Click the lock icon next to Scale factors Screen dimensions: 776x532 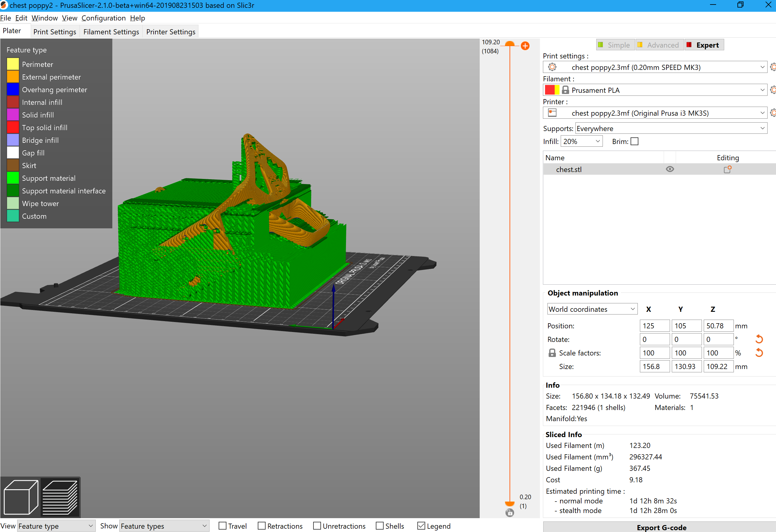552,353
